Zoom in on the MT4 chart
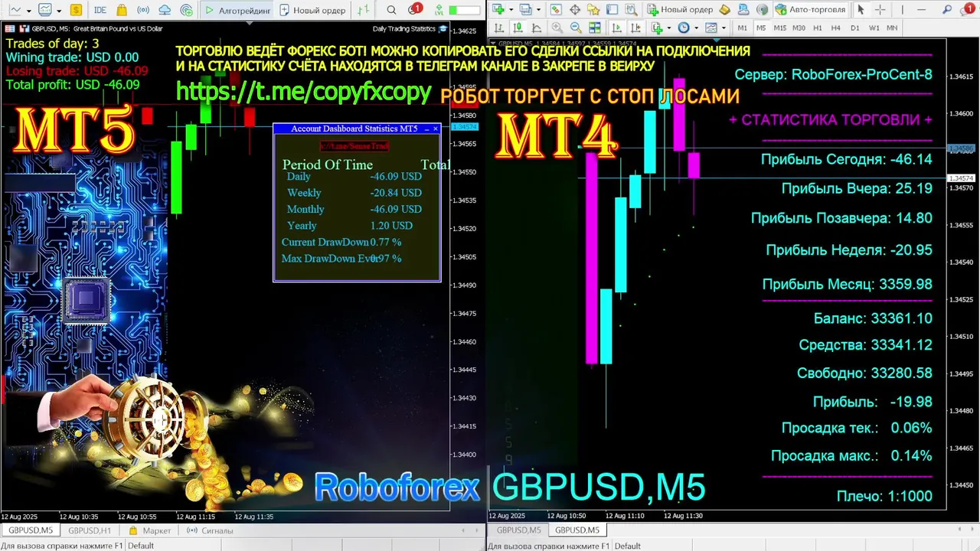 (x=557, y=28)
